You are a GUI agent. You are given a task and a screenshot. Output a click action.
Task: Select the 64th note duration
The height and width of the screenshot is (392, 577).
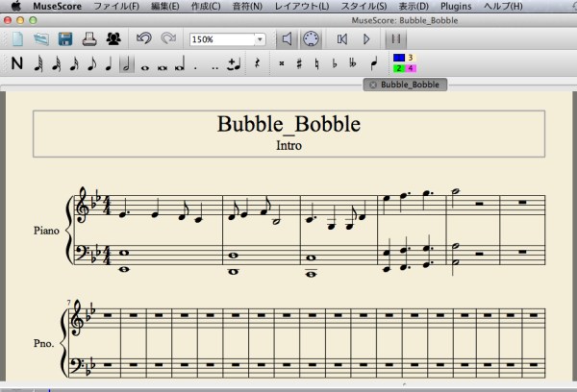(38, 64)
